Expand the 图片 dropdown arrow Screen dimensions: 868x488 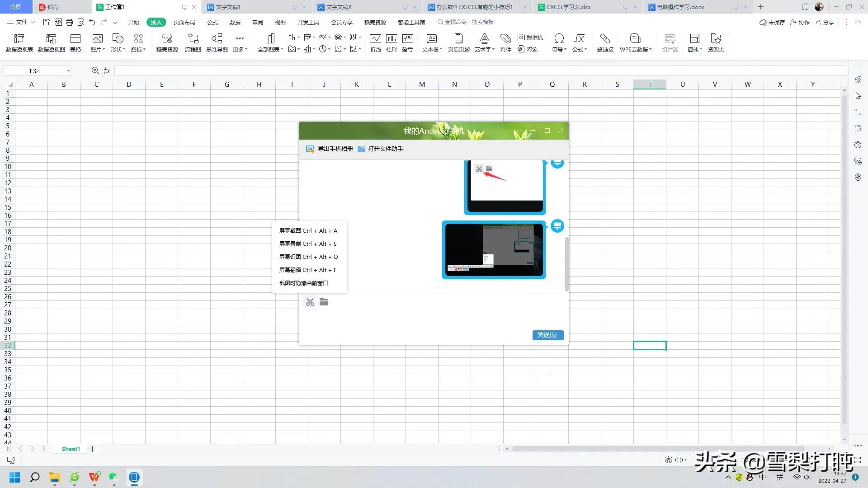(104, 50)
